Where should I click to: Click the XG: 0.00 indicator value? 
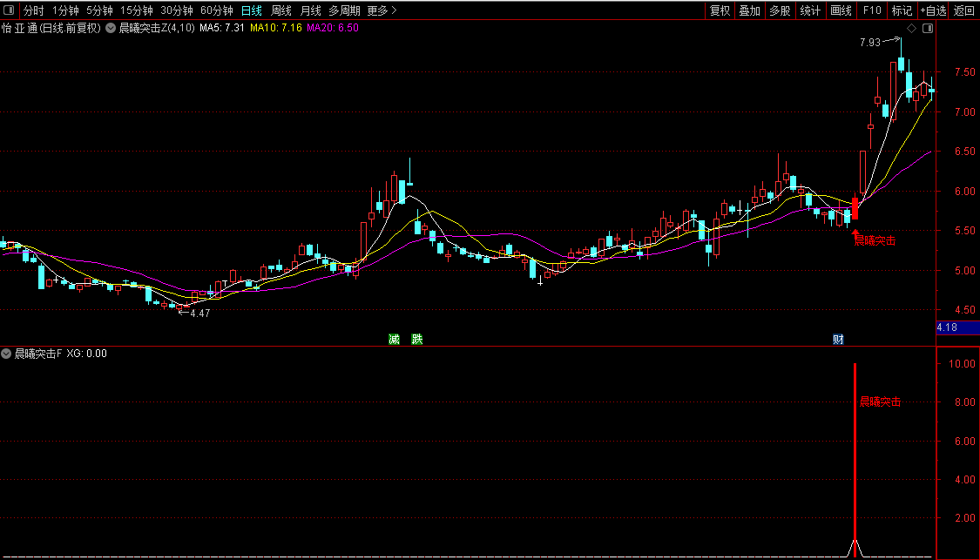[x=87, y=354]
